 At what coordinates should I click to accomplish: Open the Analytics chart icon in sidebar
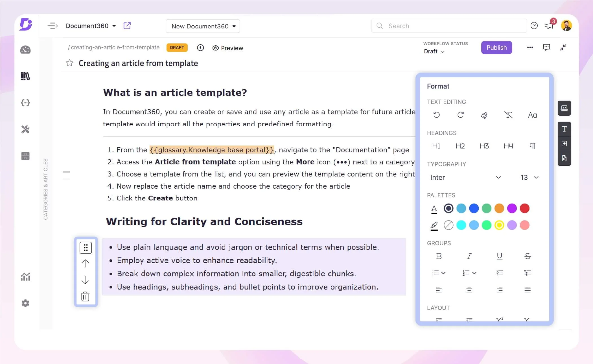point(25,277)
